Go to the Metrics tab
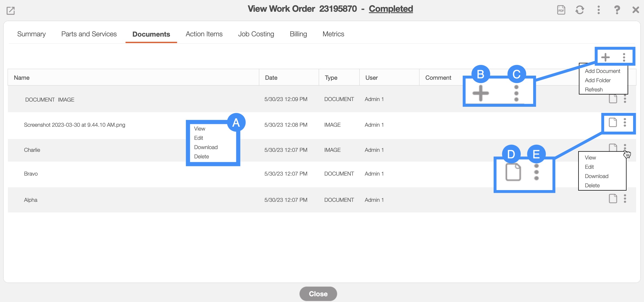 click(333, 34)
